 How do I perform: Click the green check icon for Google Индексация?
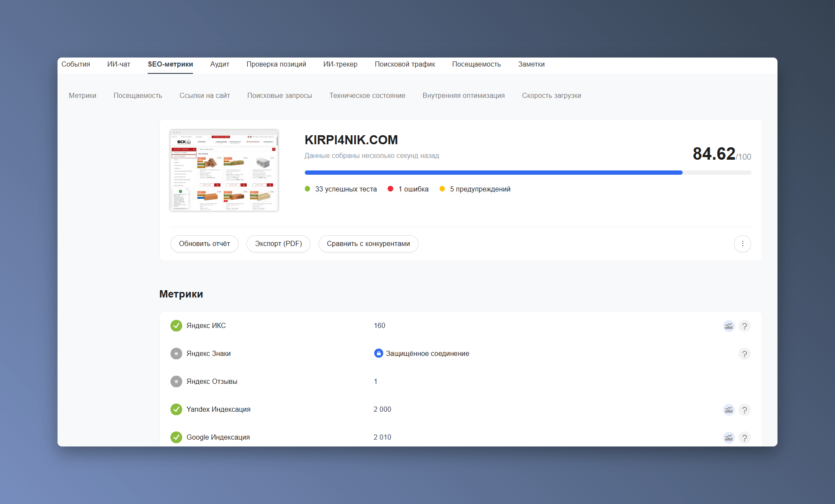(176, 437)
